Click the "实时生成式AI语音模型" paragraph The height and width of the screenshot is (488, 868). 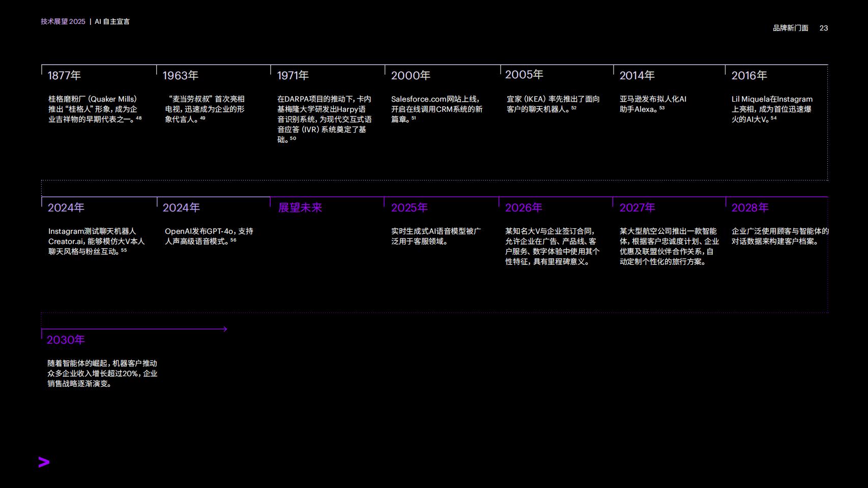(436, 236)
